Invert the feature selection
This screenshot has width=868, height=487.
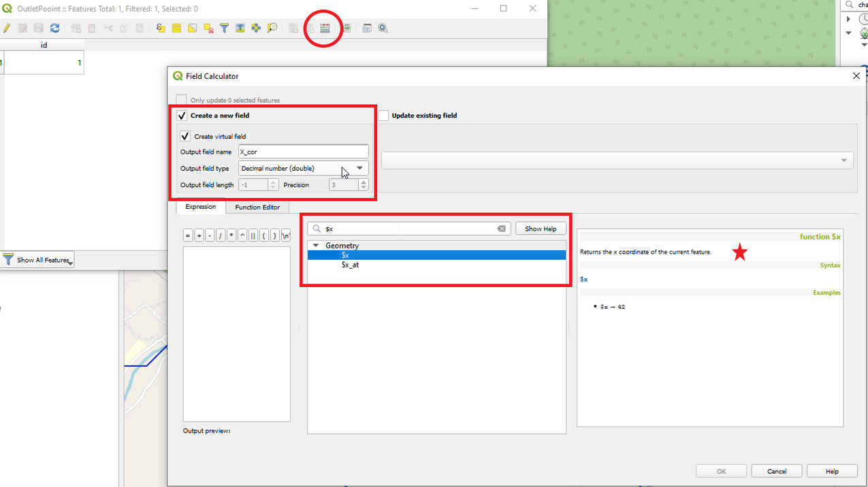pyautogui.click(x=193, y=29)
